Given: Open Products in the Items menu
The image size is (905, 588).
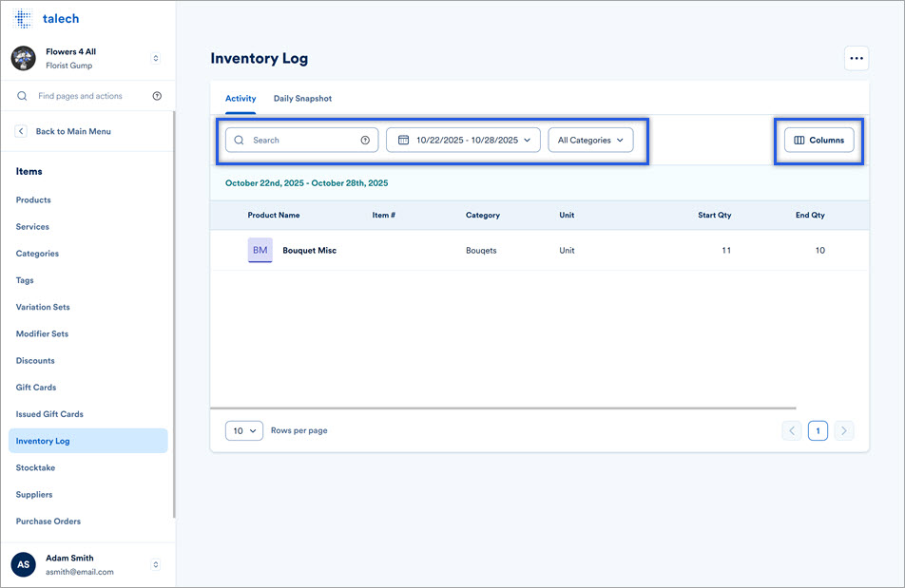Looking at the screenshot, I should (x=33, y=200).
